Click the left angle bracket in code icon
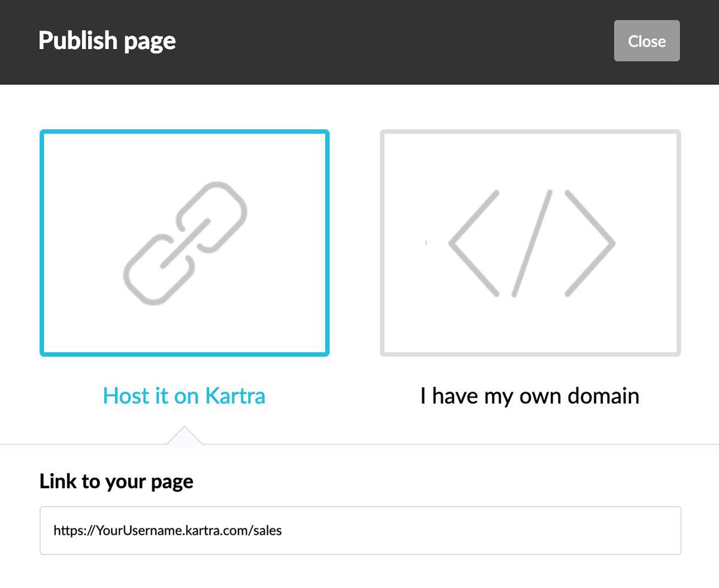 [473, 243]
